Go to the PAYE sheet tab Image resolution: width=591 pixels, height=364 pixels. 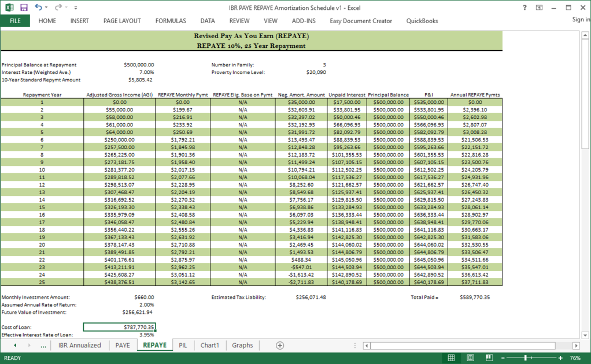point(123,345)
